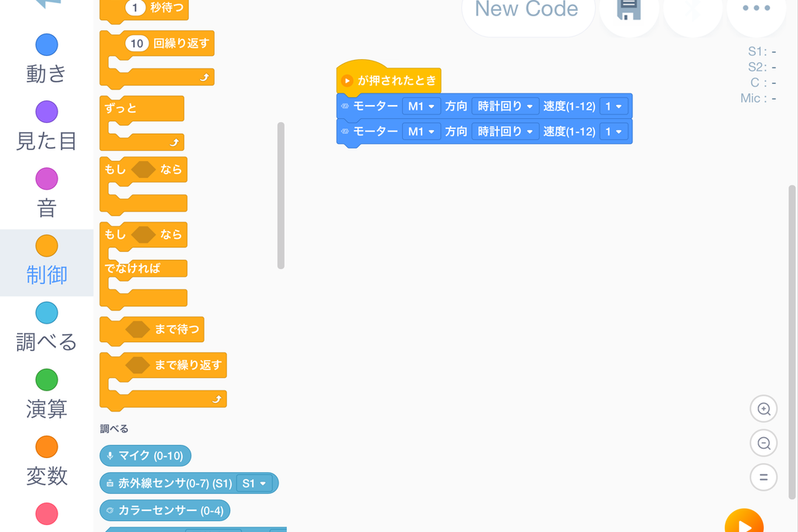Open M1 dropdown in first motor block
This screenshot has height=532, width=798.
click(422, 106)
